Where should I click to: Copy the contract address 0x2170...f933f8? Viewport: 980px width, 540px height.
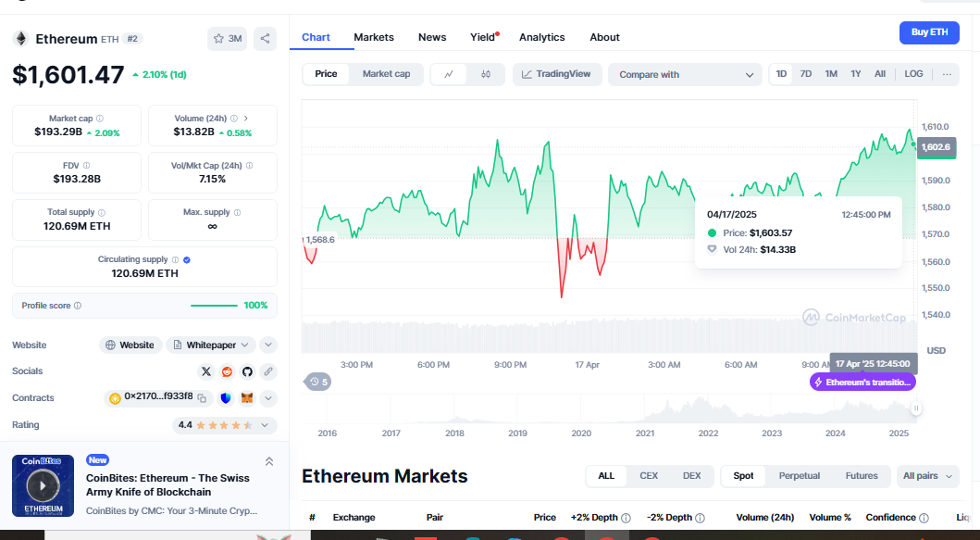(x=202, y=398)
